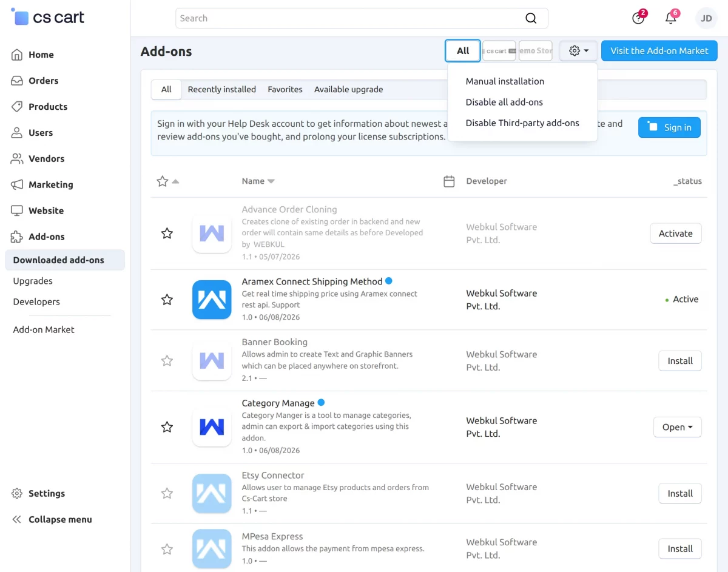The height and width of the screenshot is (572, 728).
Task: Toggle favorite star for Category Manage
Action: 167,427
